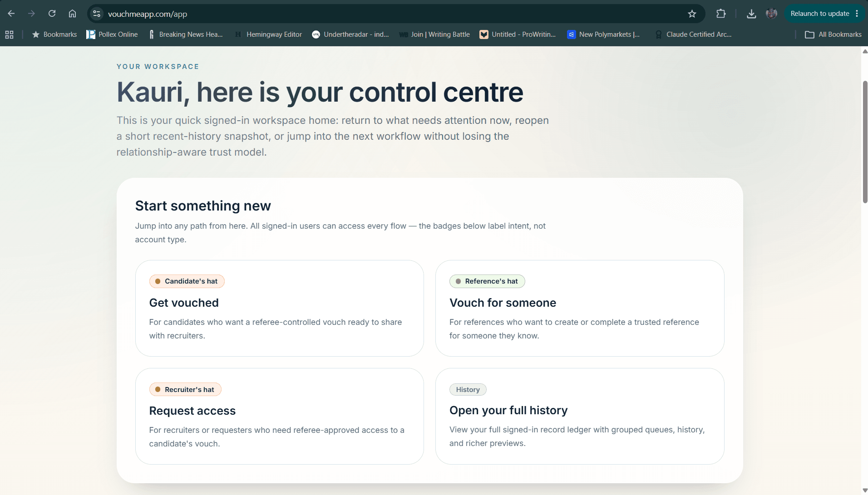Open Untitled ProWritingAid bookmark
Screen dimensions: 868x495
click(x=518, y=34)
